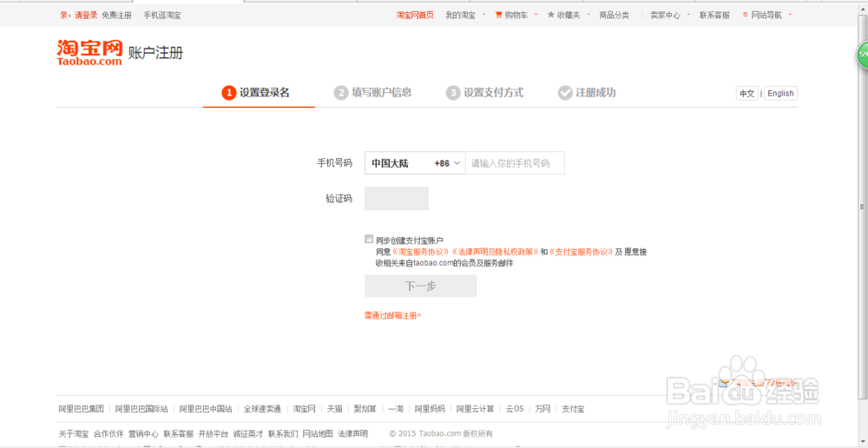Open 商品分类 in top bar

click(614, 16)
